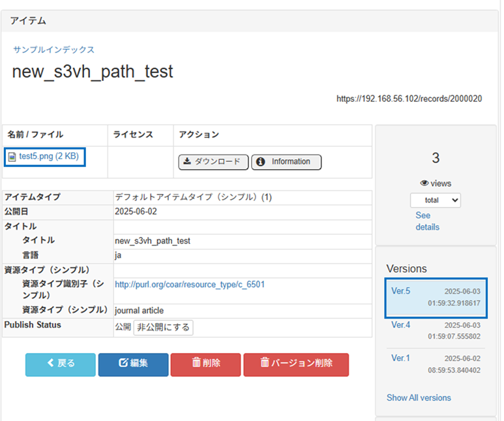This screenshot has width=504, height=421.
Task: Select Ver.4 in the Versions list
Action: point(400,324)
